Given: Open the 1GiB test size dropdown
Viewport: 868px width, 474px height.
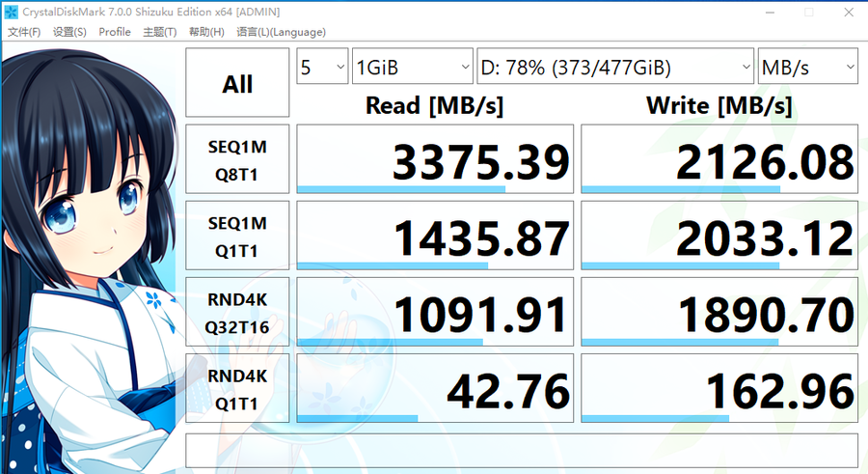Looking at the screenshot, I should pos(412,68).
